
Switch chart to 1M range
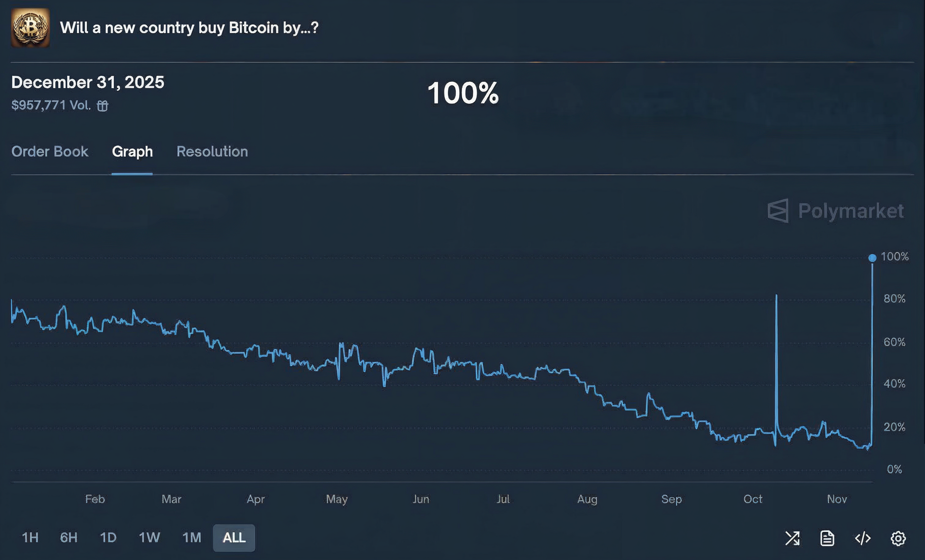191,538
